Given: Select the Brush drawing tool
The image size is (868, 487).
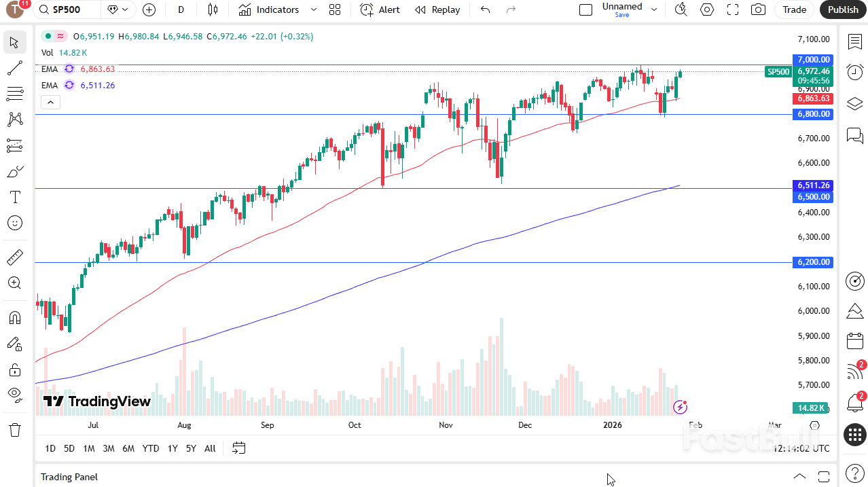Looking at the screenshot, I should pos(14,171).
